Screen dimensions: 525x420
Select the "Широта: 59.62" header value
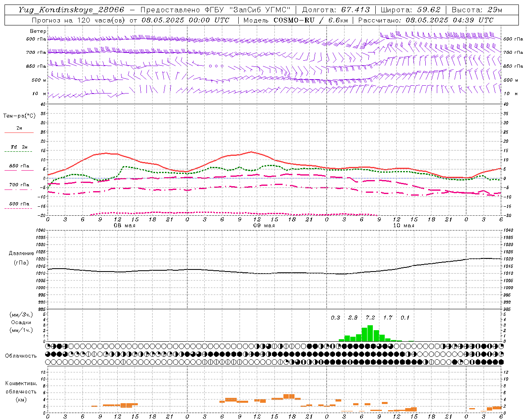(x=411, y=10)
